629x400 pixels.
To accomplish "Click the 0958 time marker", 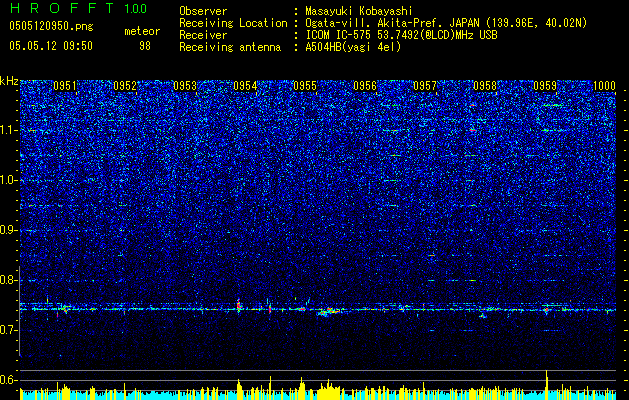I will [x=485, y=86].
